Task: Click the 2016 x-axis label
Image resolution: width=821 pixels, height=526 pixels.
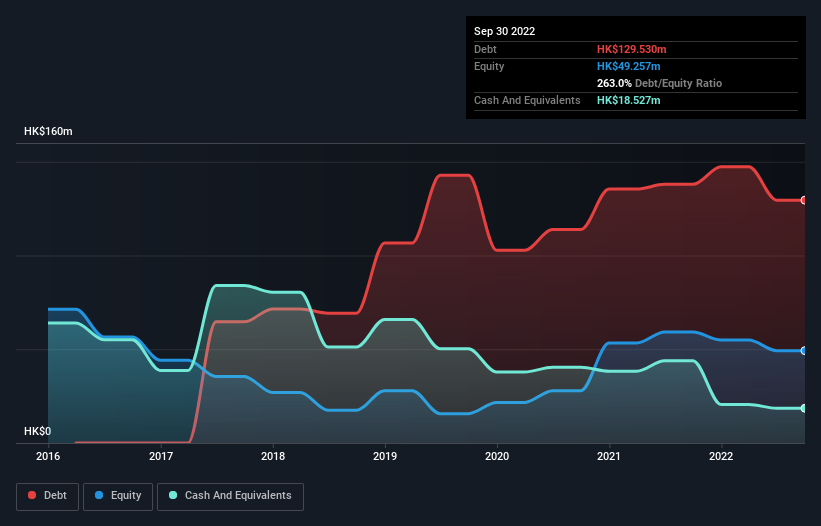Action: 48,456
